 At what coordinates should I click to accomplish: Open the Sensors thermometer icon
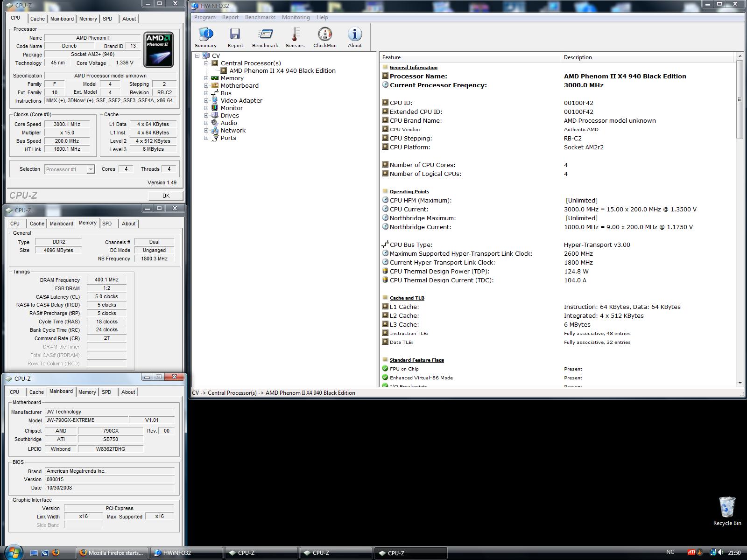[x=295, y=37]
